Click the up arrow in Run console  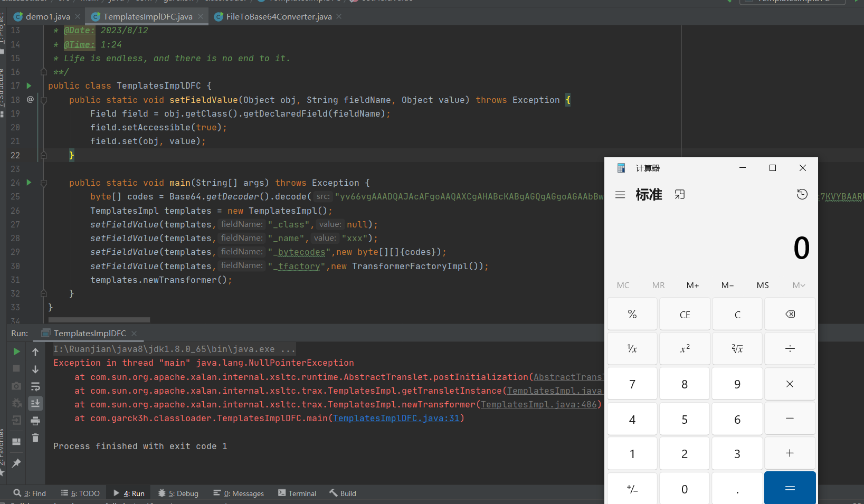click(35, 352)
